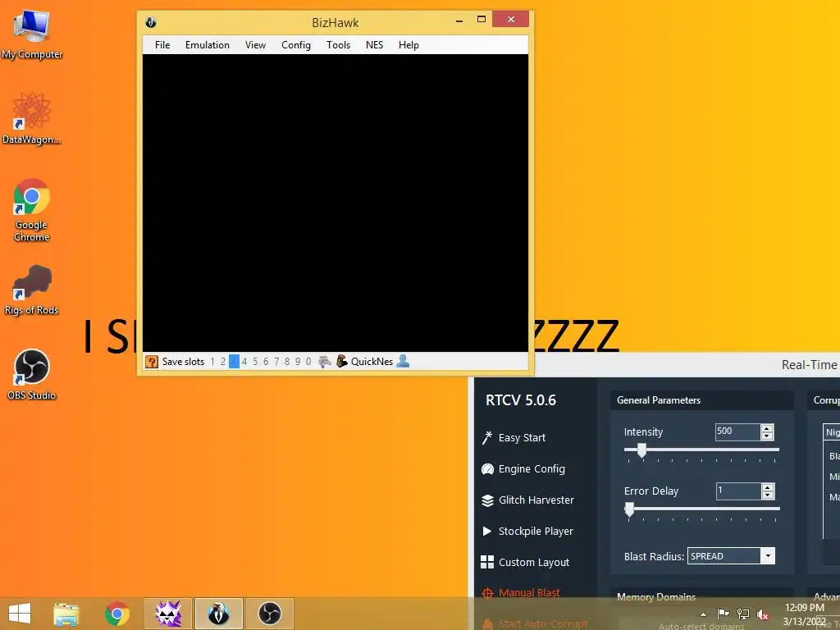Click the gray wing icon in BizHawk status bar
The width and height of the screenshot is (840, 630).
pyautogui.click(x=325, y=362)
